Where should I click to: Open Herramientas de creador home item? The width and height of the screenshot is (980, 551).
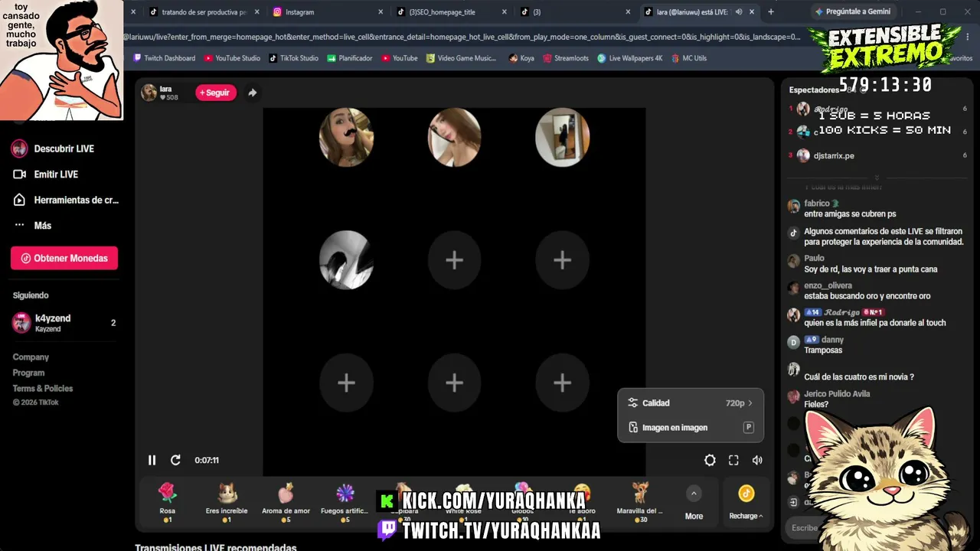click(x=66, y=200)
